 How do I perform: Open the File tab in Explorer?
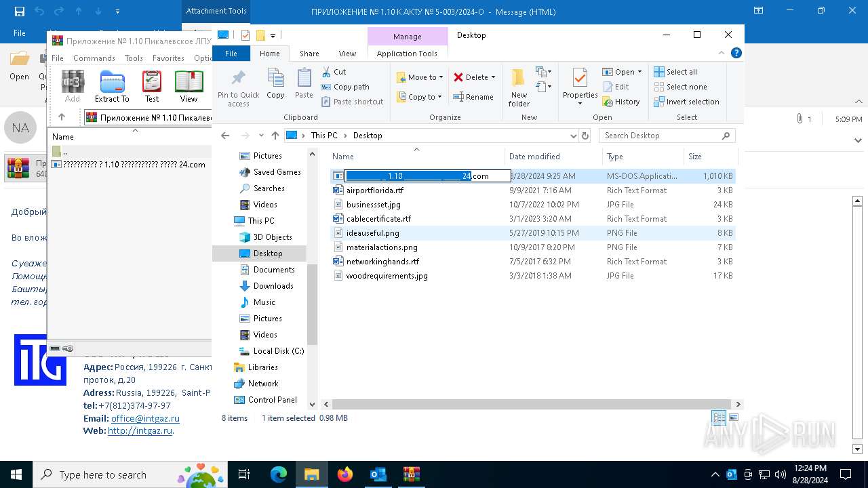click(x=231, y=54)
